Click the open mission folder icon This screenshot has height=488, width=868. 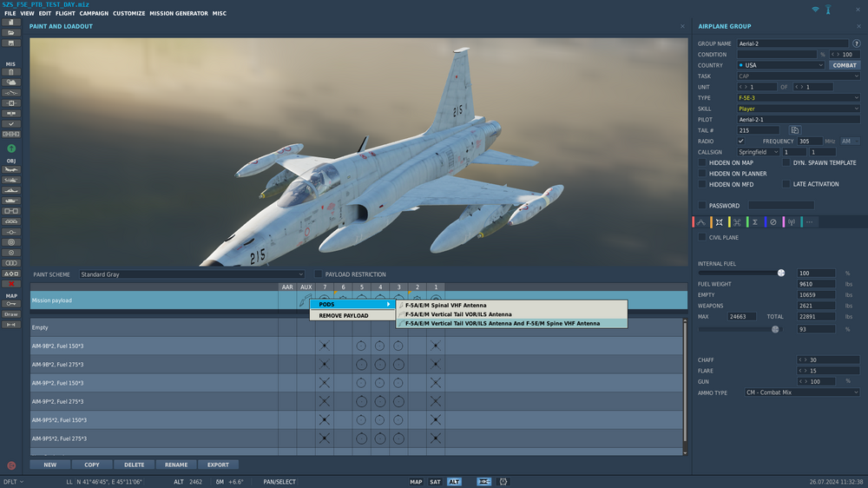(x=10, y=33)
